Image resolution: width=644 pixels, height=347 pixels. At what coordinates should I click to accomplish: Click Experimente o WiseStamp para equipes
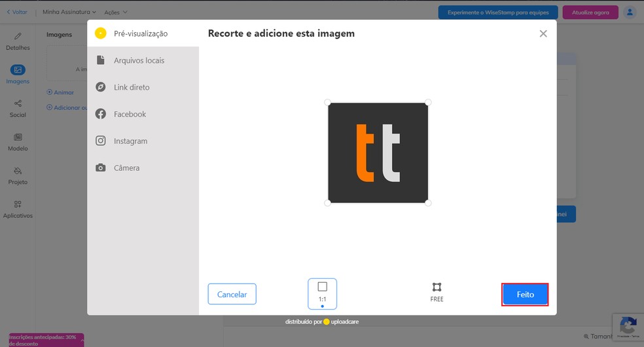click(498, 12)
